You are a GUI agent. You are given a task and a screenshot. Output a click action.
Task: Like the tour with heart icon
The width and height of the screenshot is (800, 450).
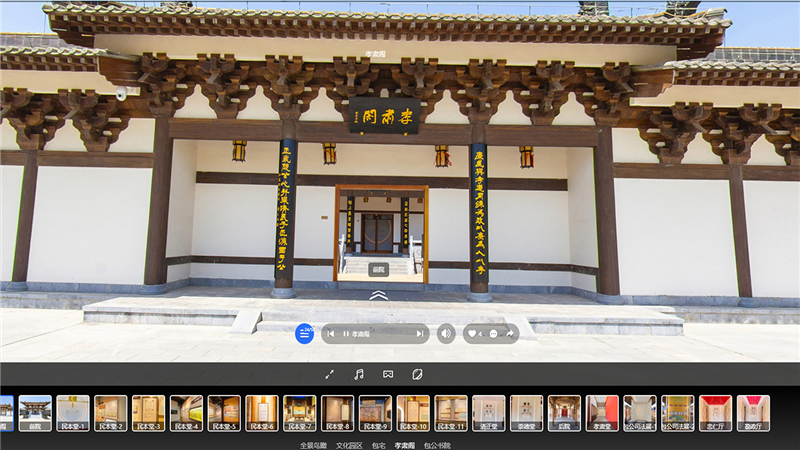(x=473, y=334)
